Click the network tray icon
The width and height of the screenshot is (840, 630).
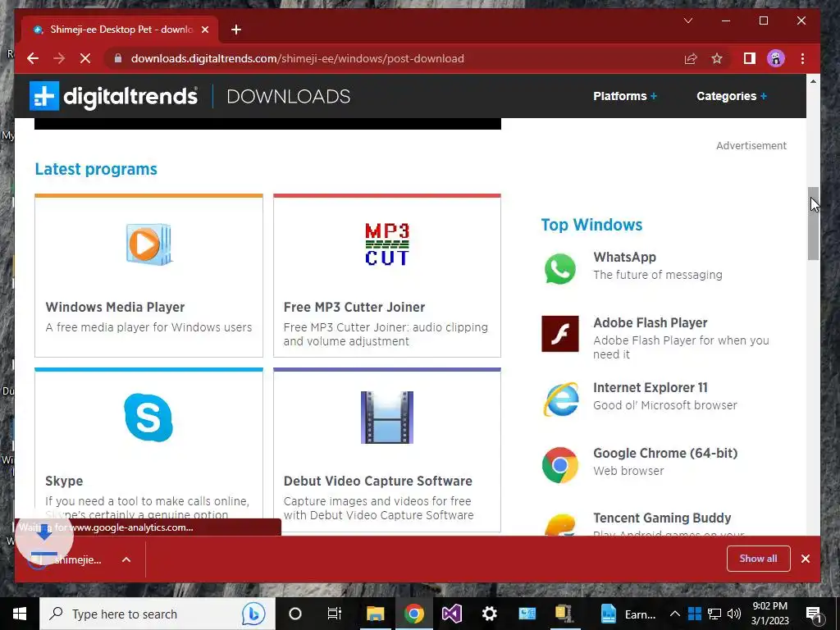coord(714,614)
